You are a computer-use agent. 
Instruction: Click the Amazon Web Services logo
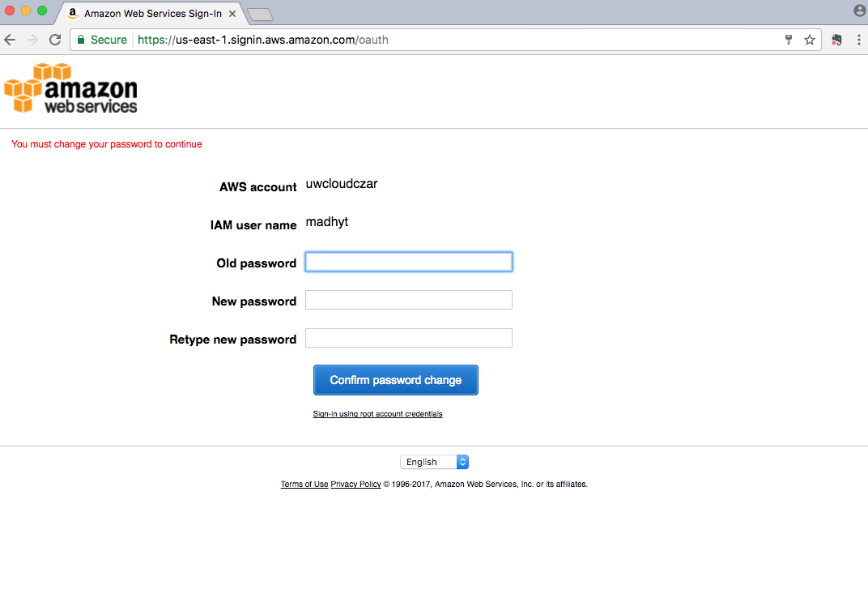tap(71, 88)
